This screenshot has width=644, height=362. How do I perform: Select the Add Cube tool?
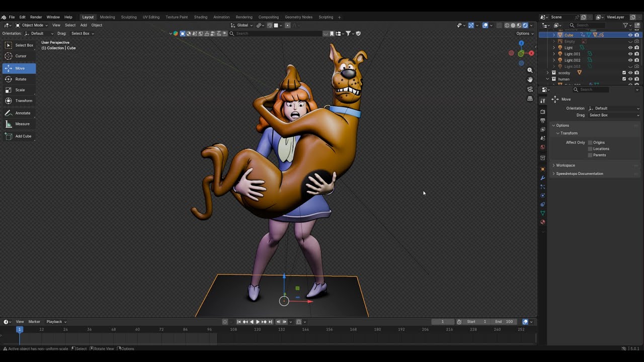[x=19, y=136]
